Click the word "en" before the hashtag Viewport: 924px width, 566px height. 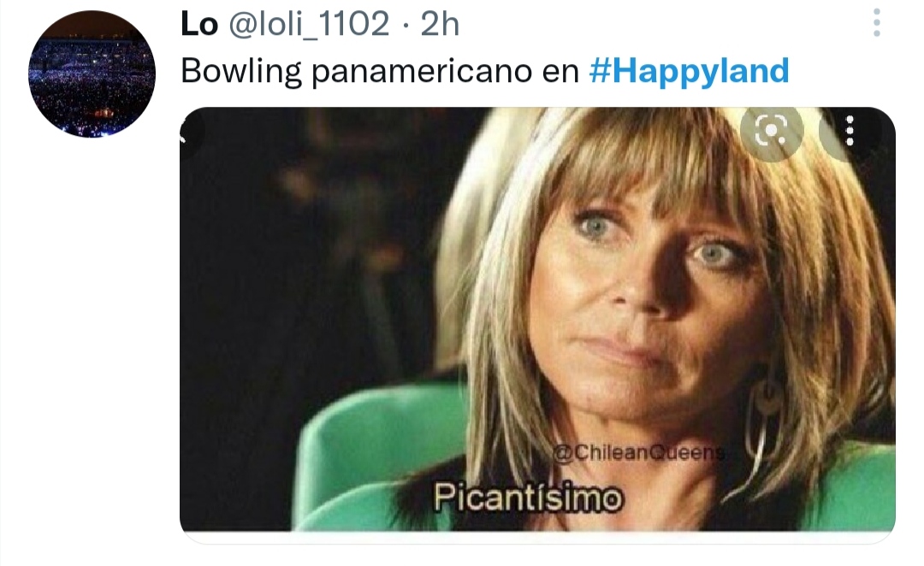pyautogui.click(x=560, y=73)
